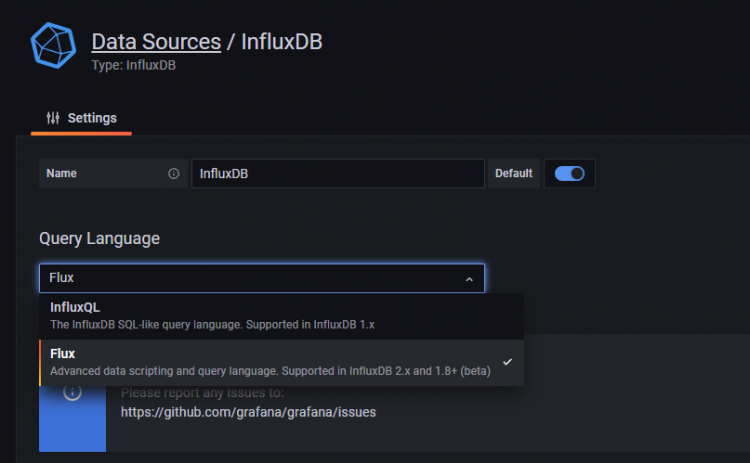Toggle the Default data source switch
The height and width of the screenshot is (463, 750).
pos(569,173)
